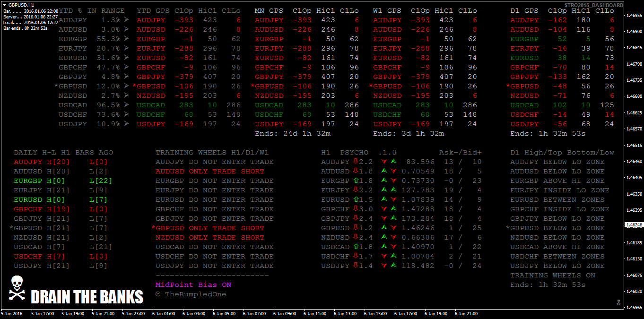Viewport: 644px width, 319px height.
Task: Toggle the TRAINING WHEELS ON label
Action: click(552, 276)
